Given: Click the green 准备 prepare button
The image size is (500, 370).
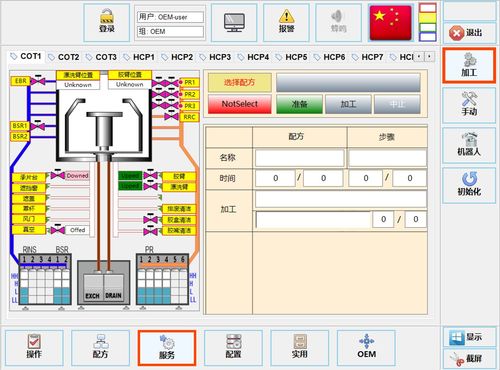Looking at the screenshot, I should click(299, 104).
